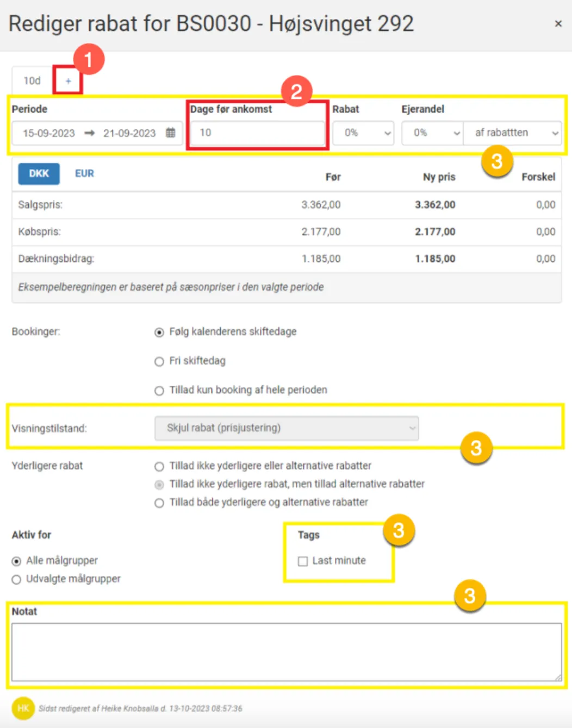Click the 'Eksempelberegningen er baseret' note text
This screenshot has height=728, width=572.
[171, 287]
